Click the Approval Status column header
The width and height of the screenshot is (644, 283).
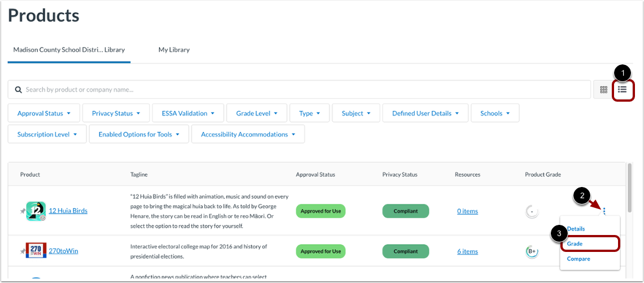click(315, 175)
